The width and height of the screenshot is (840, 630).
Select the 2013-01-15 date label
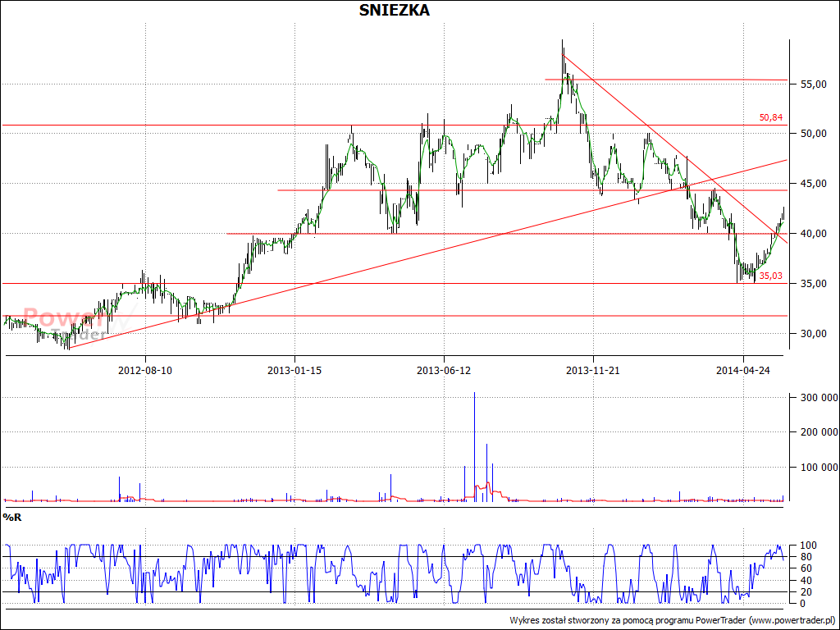294,370
